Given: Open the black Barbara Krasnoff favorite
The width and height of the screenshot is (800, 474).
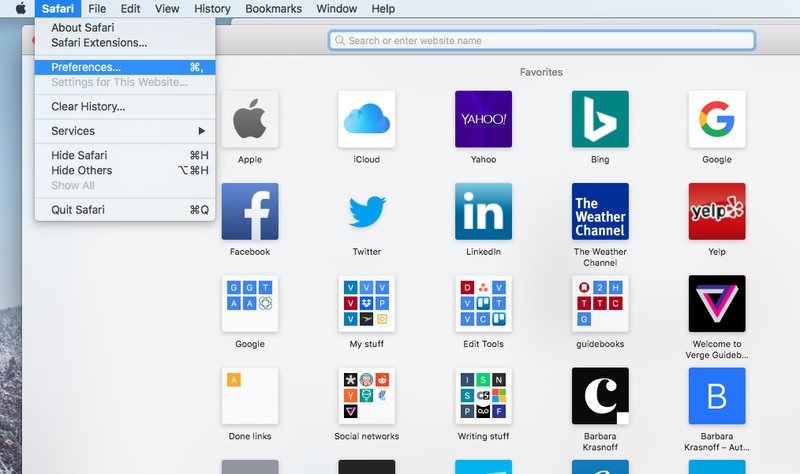Looking at the screenshot, I should [600, 396].
